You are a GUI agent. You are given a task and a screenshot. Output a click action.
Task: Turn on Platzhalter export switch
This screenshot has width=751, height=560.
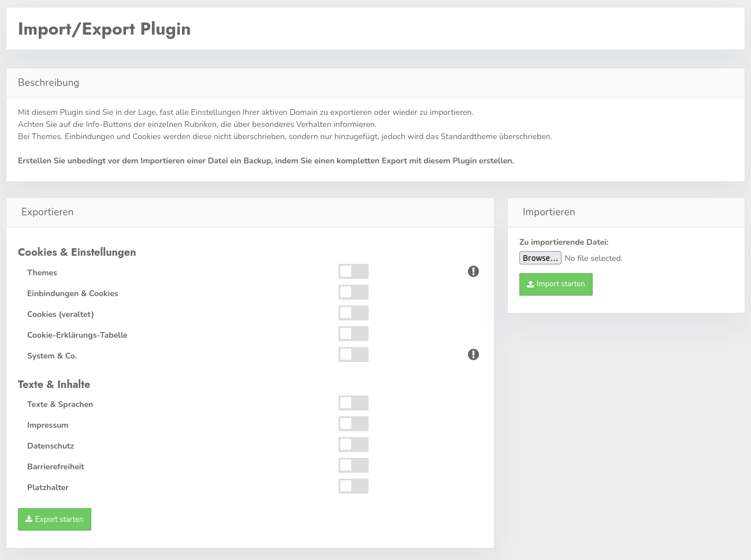354,486
